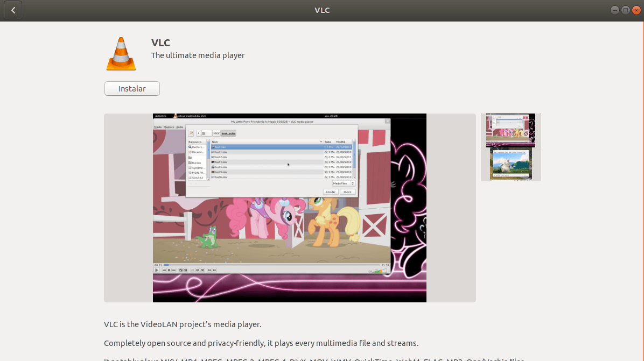This screenshot has width=644, height=361.
Task: Click the Stop playback icon
Action: (x=169, y=270)
